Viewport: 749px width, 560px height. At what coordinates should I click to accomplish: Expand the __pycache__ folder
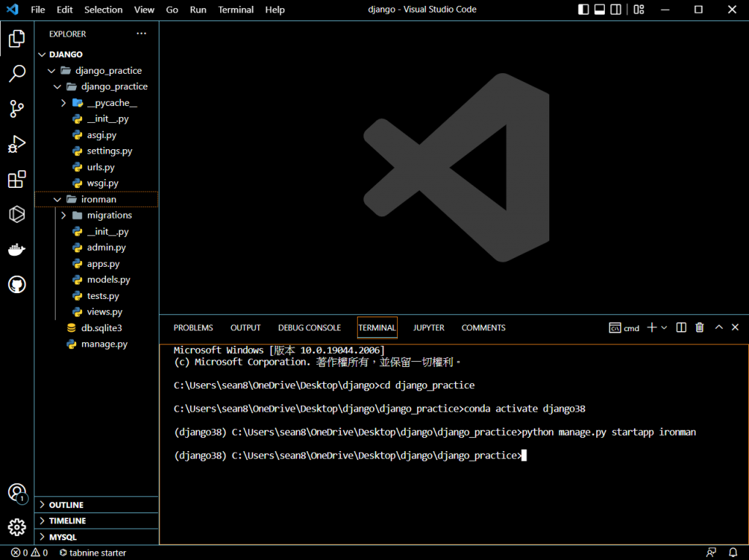[x=63, y=102]
